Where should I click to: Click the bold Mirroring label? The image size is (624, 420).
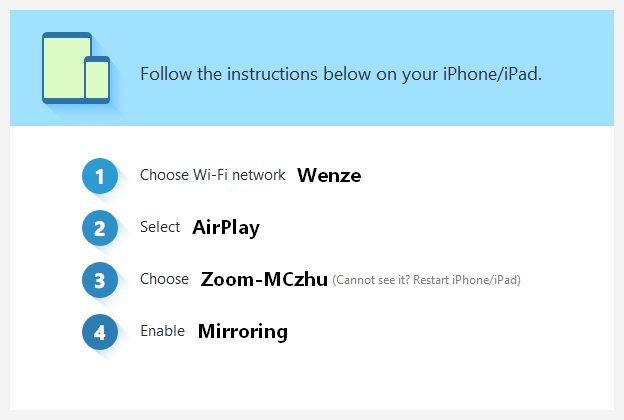pyautogui.click(x=243, y=332)
